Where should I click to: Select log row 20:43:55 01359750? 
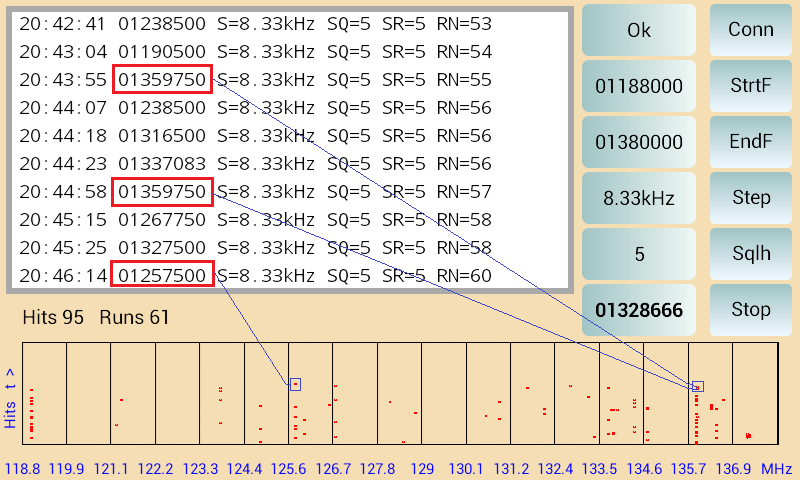[x=256, y=80]
